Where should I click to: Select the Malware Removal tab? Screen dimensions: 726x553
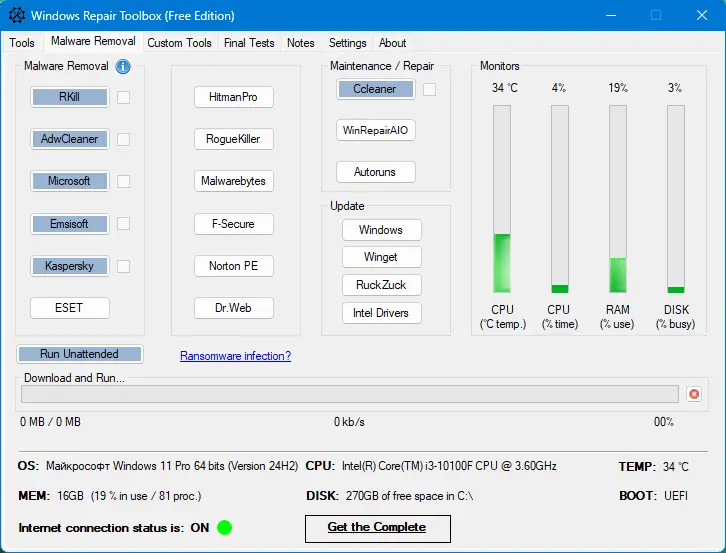click(x=93, y=41)
